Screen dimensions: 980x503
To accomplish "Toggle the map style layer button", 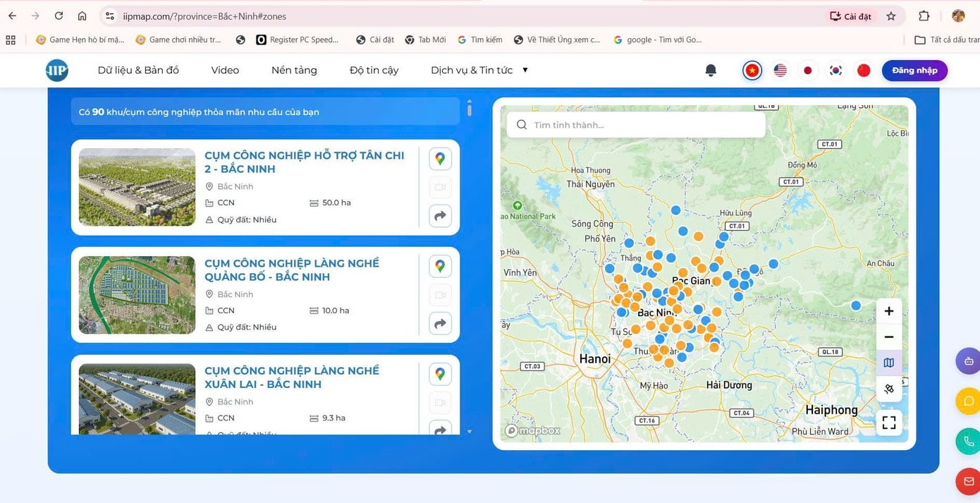I will tap(889, 363).
